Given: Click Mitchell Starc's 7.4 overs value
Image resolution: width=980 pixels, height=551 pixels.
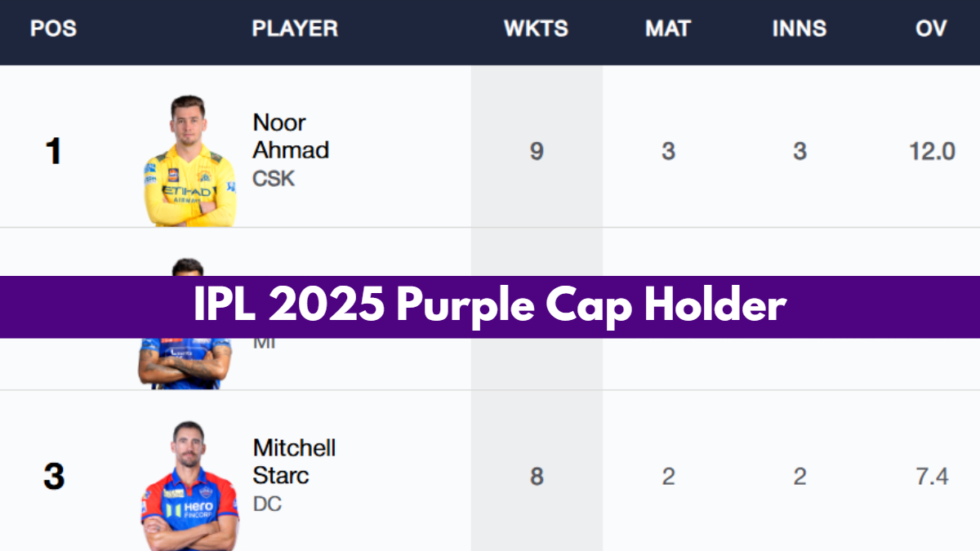Looking at the screenshot, I should point(932,477).
